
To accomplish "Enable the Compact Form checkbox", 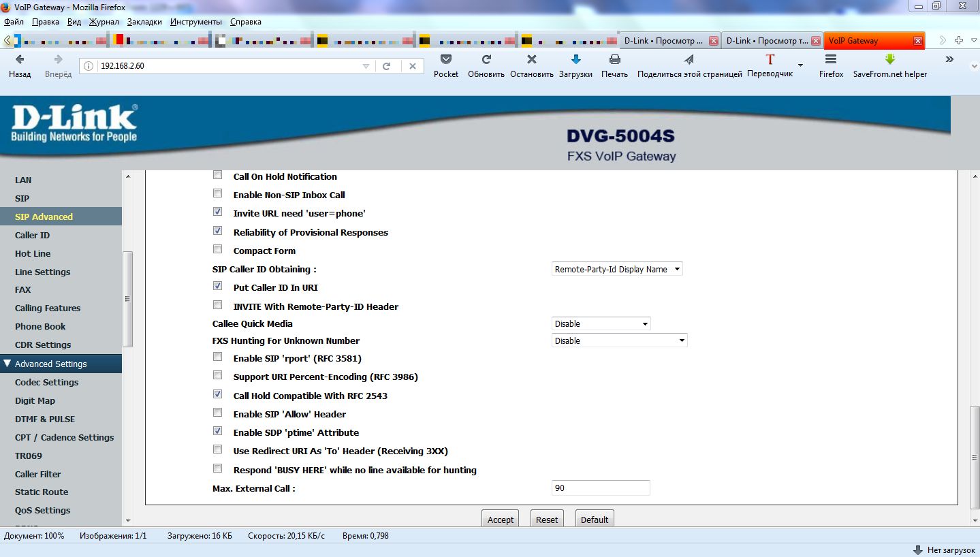I will pyautogui.click(x=218, y=249).
